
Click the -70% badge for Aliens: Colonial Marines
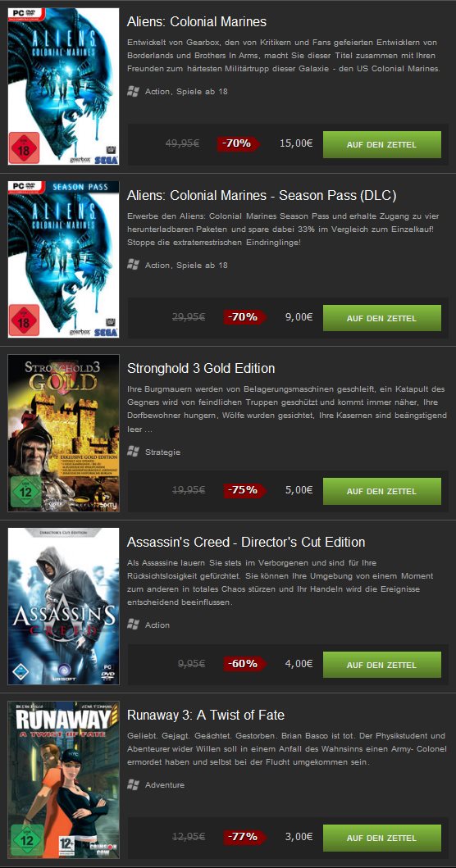[238, 143]
